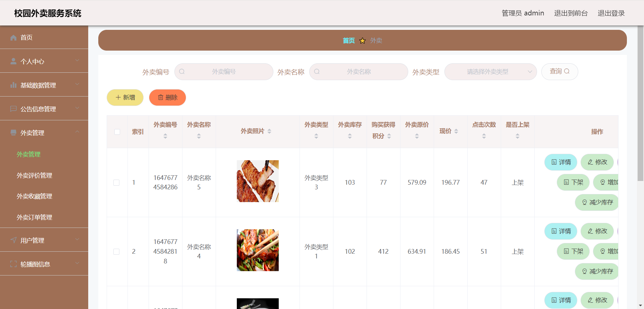Screen dimensions: 644x309
Task: Check the select-all checkbox in the table header
Action: [x=117, y=132]
